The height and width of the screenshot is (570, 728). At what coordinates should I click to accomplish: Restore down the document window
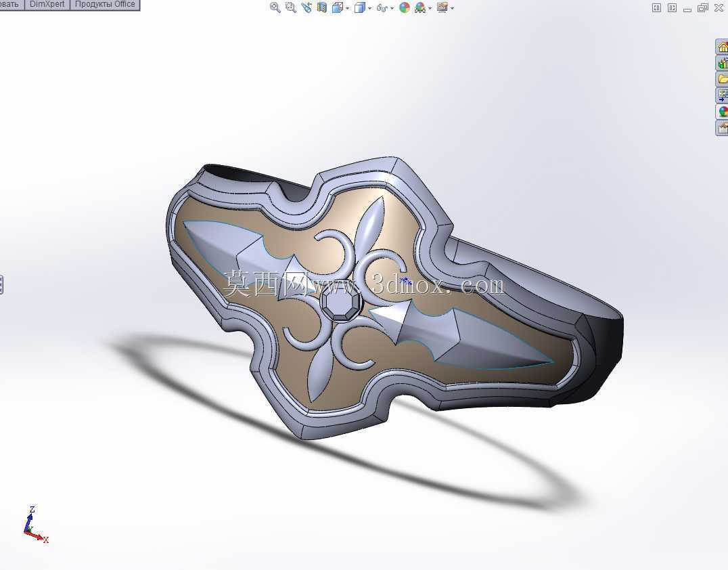703,7
